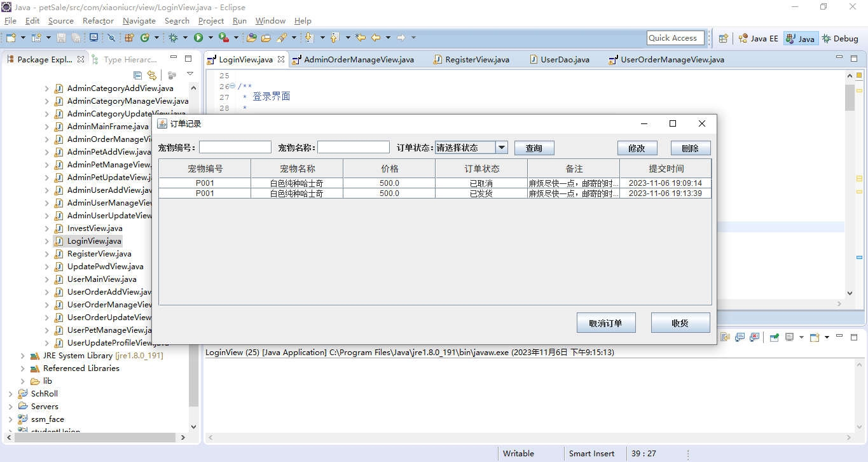Switch to the Debug perspective

[x=840, y=38]
